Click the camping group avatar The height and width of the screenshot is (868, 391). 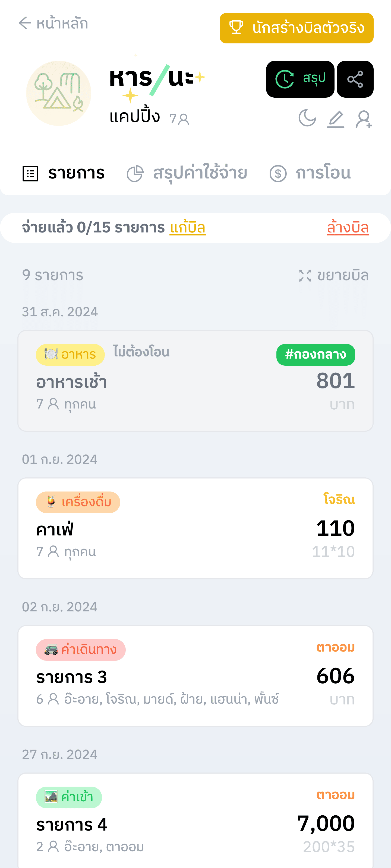tap(59, 93)
